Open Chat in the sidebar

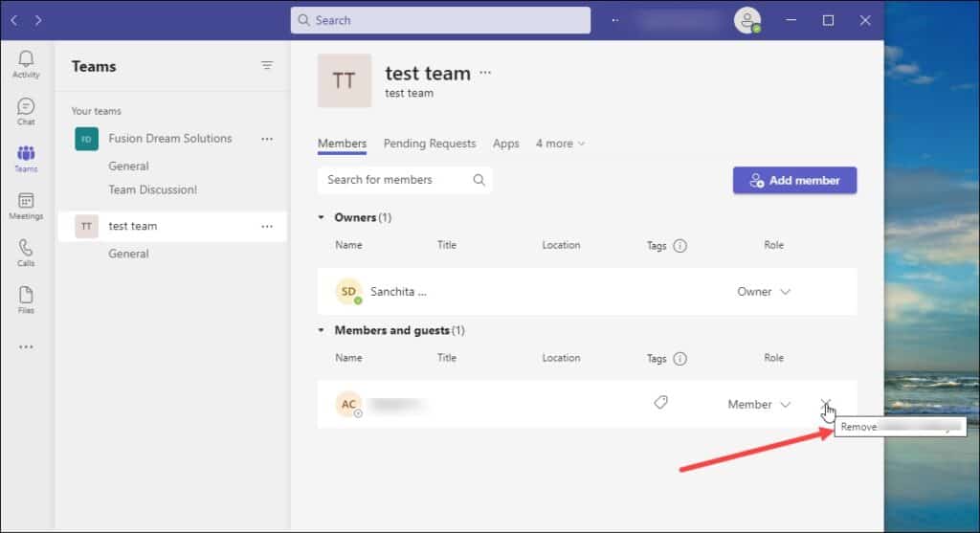[26, 112]
